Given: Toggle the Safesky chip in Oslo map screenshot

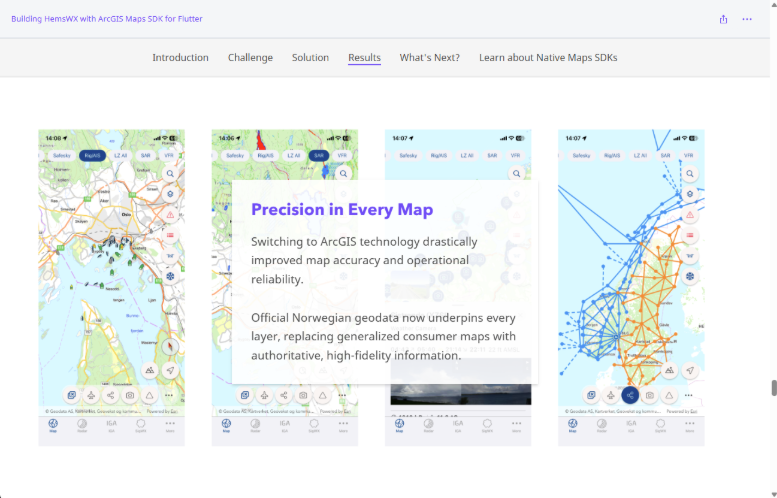Looking at the screenshot, I should [62, 156].
